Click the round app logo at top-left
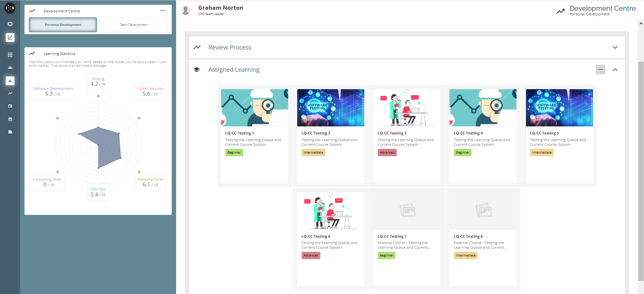 click(10, 8)
